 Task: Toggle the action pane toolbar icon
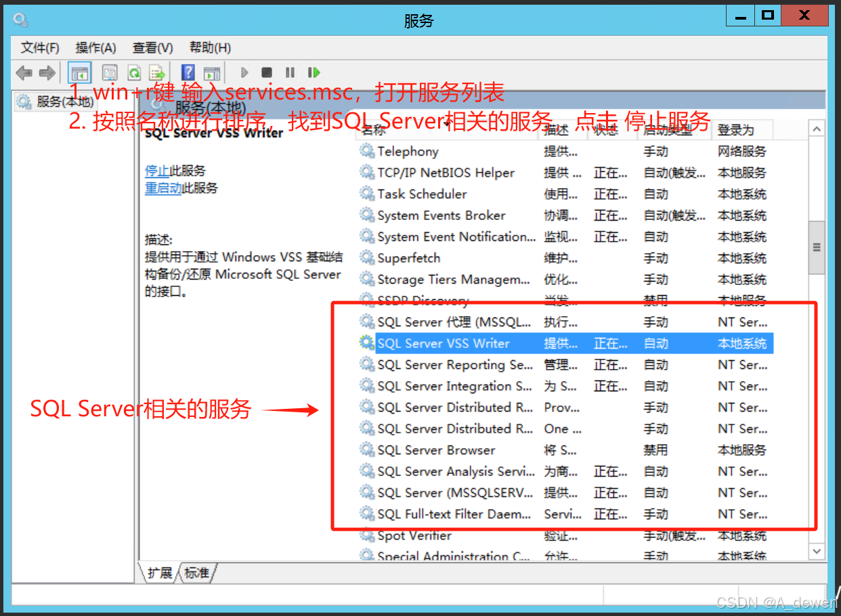tap(212, 72)
